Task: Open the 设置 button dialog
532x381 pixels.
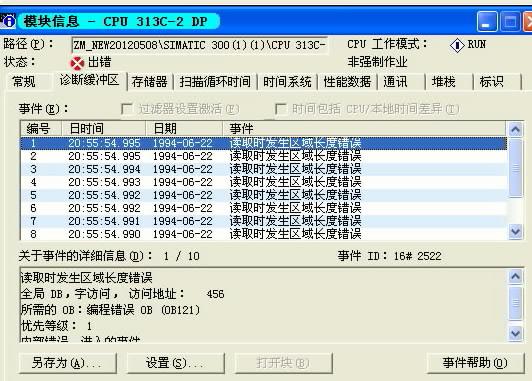Action: coord(175,363)
